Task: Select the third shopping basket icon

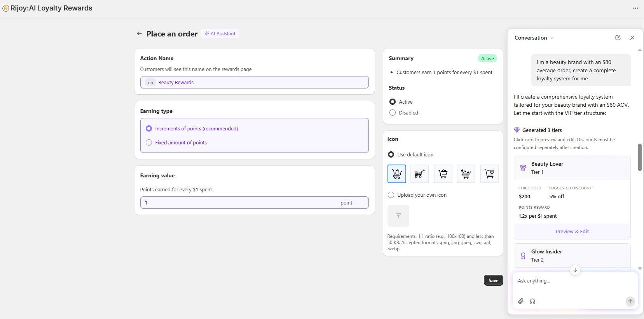Action: coord(443,174)
